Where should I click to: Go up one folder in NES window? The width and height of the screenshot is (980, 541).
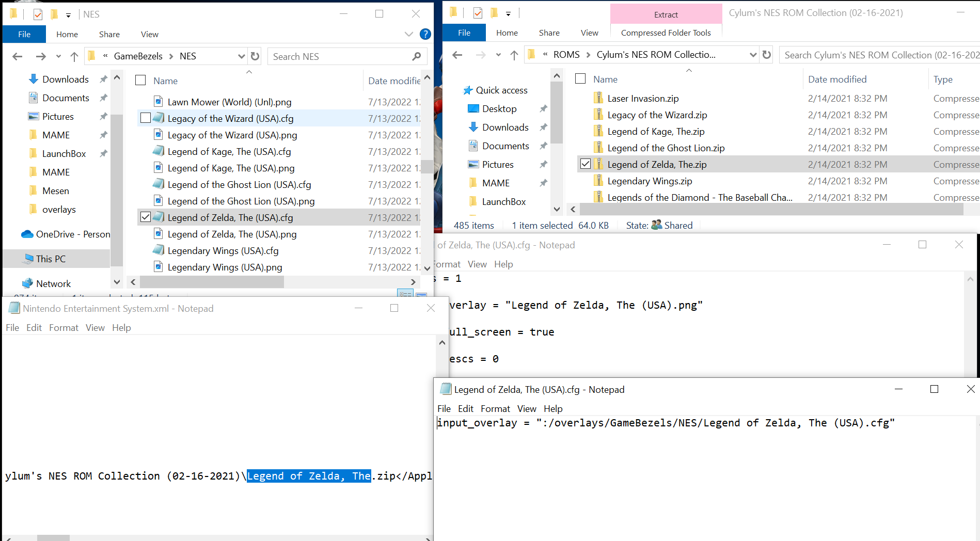[x=74, y=56]
